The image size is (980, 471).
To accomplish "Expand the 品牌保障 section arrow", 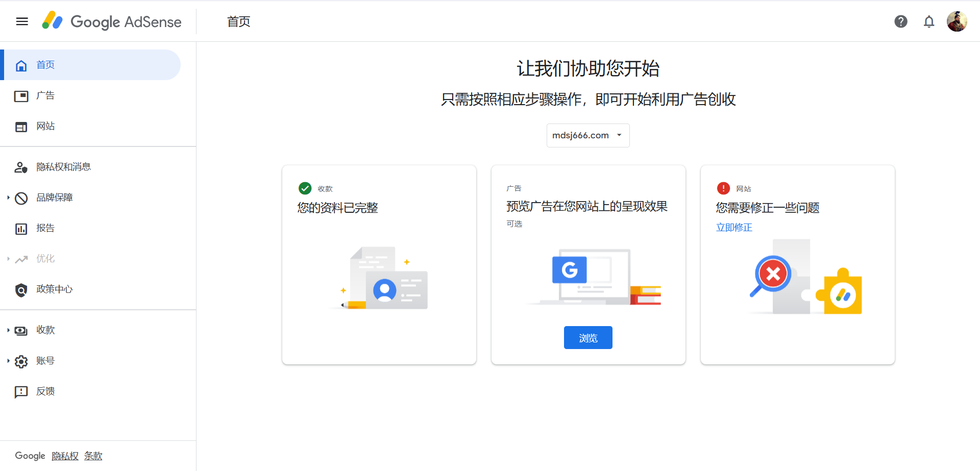I will pos(8,197).
